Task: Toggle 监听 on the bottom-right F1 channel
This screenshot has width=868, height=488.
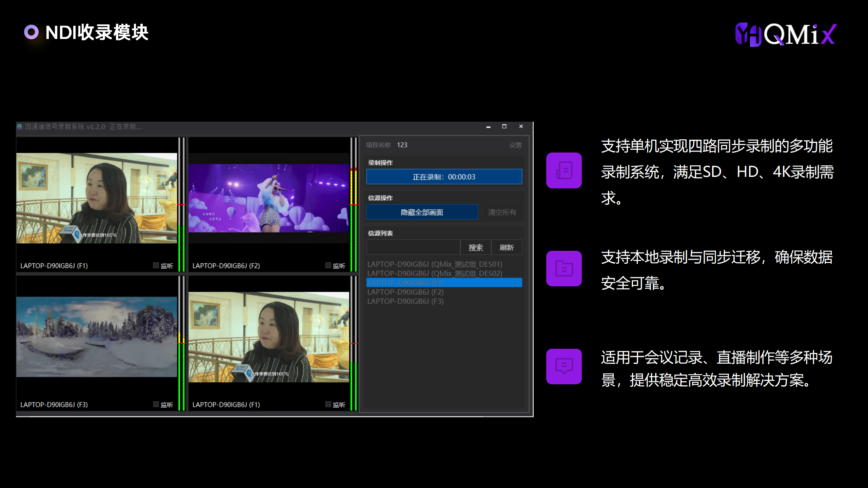Action: click(x=328, y=404)
